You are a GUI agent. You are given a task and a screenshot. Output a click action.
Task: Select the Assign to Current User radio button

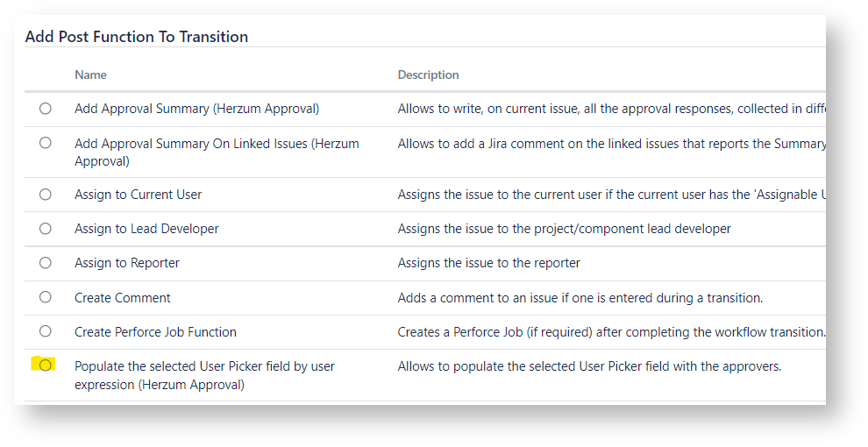point(46,195)
